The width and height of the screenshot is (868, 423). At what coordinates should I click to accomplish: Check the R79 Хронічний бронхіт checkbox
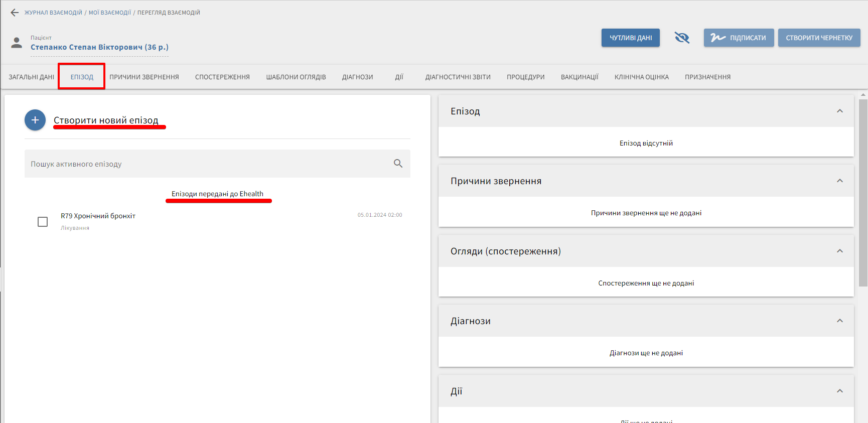[43, 222]
